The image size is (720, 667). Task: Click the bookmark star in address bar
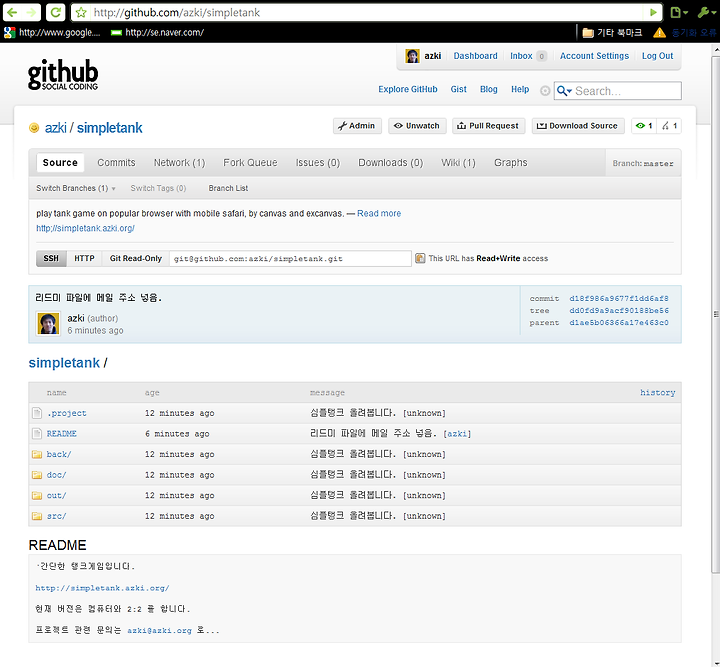(x=81, y=12)
